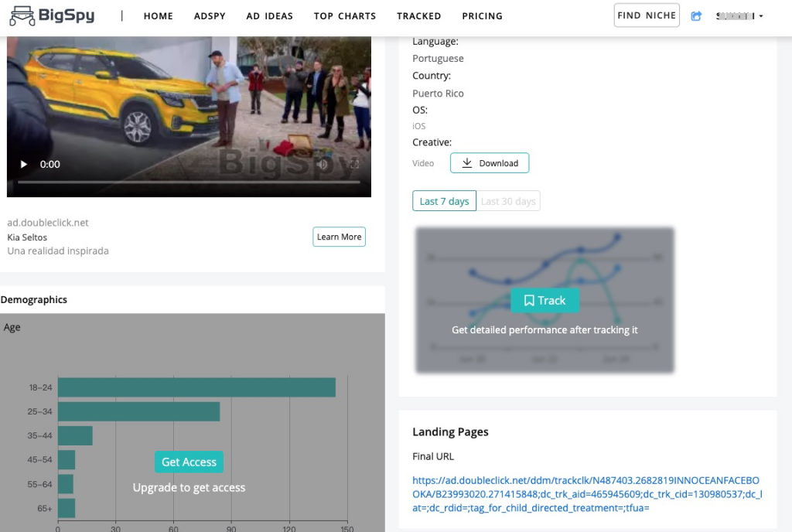Image resolution: width=792 pixels, height=532 pixels.
Task: Open the TRACKED menu item
Action: pyautogui.click(x=418, y=16)
